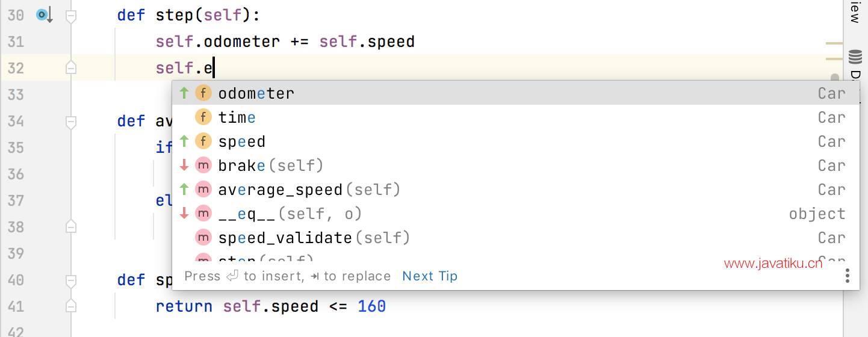Image resolution: width=868 pixels, height=337 pixels.
Task: Click the method icon next to __eq__
Action: 203,214
